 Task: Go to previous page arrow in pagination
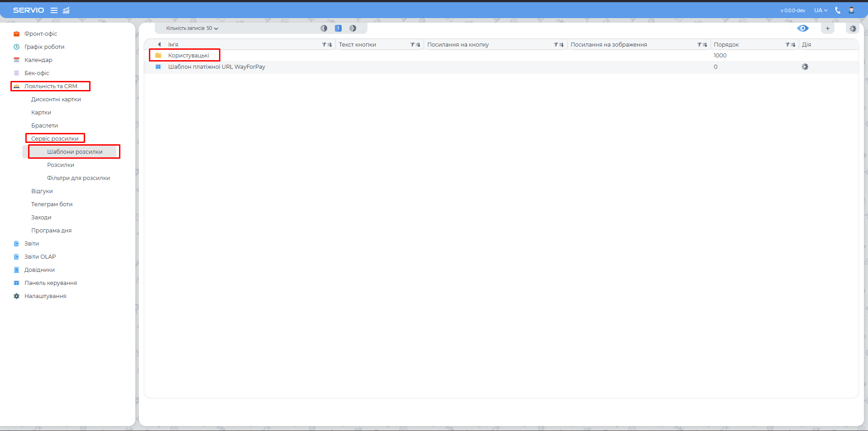(x=324, y=28)
